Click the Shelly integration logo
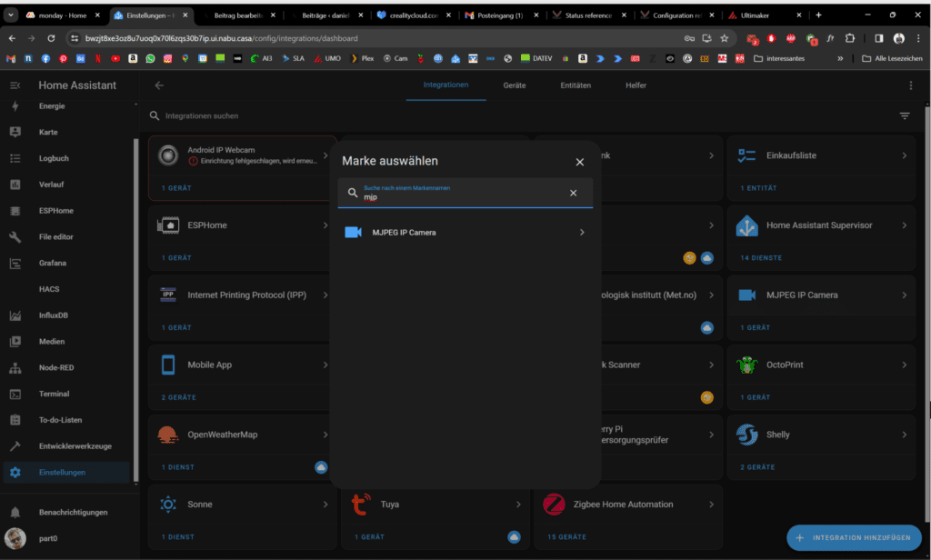The height and width of the screenshot is (560, 931). [x=747, y=435]
